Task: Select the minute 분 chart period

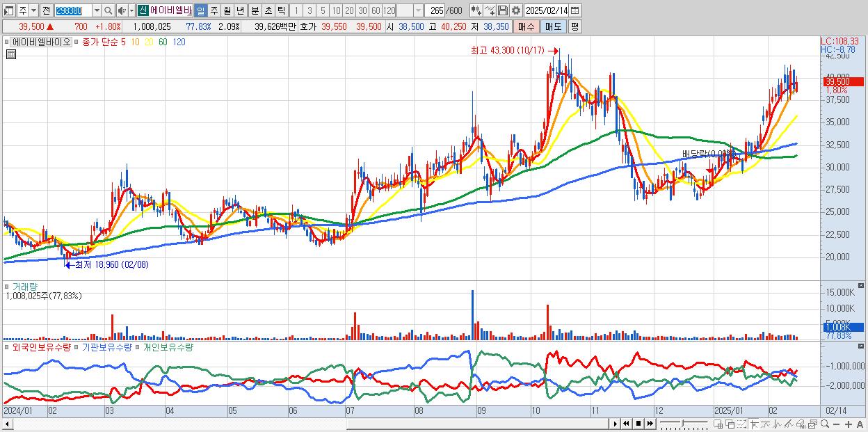Action: [255, 10]
